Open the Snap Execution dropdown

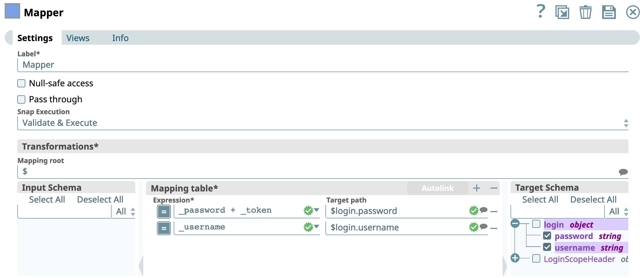[x=323, y=123]
